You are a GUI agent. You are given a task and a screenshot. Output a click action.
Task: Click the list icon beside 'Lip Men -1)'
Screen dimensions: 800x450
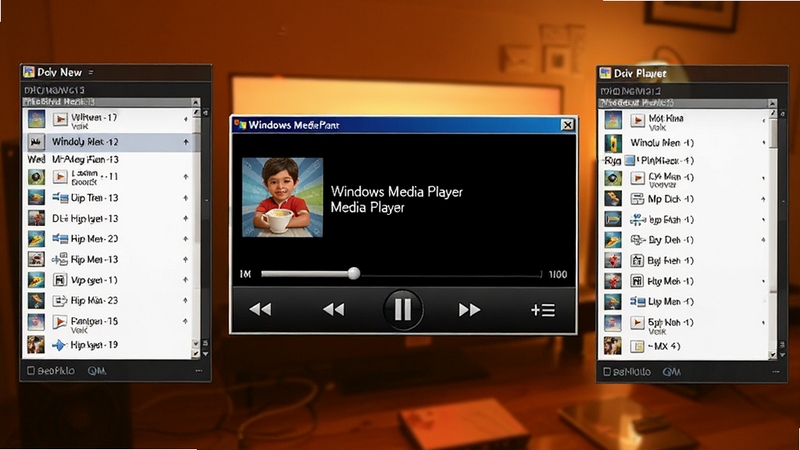point(637,302)
